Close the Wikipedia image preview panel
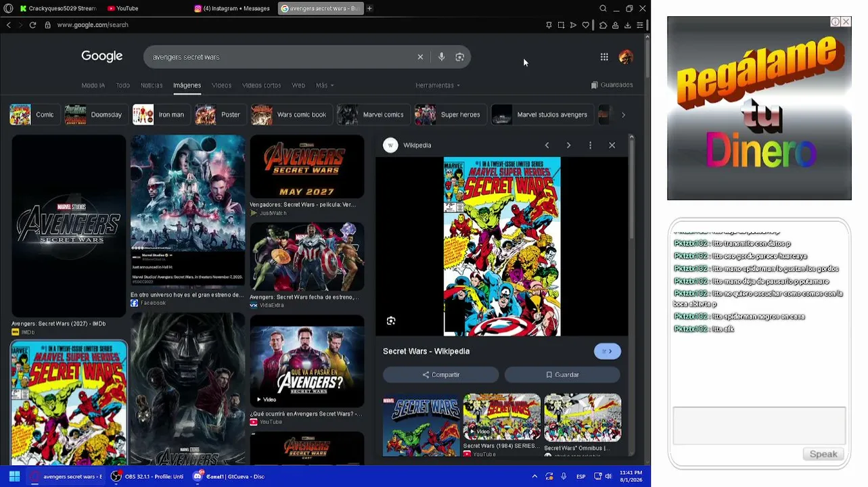Viewport: 868px width, 487px height. click(x=612, y=145)
